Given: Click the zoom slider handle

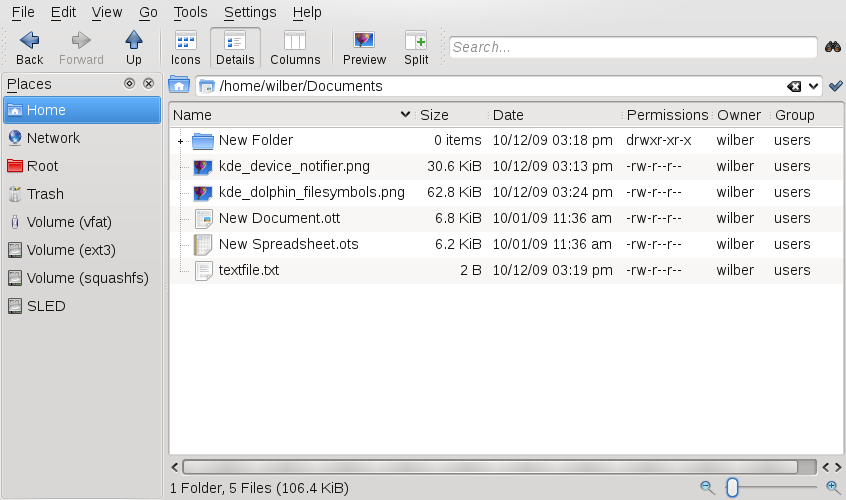Looking at the screenshot, I should tap(732, 488).
